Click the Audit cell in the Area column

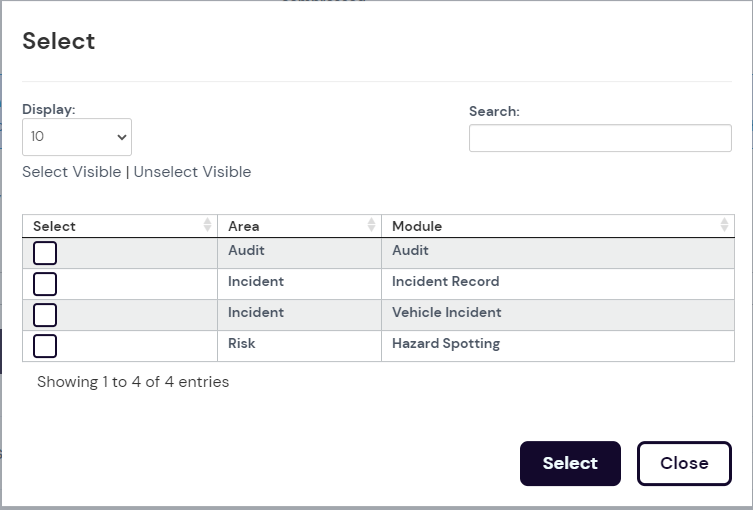246,251
